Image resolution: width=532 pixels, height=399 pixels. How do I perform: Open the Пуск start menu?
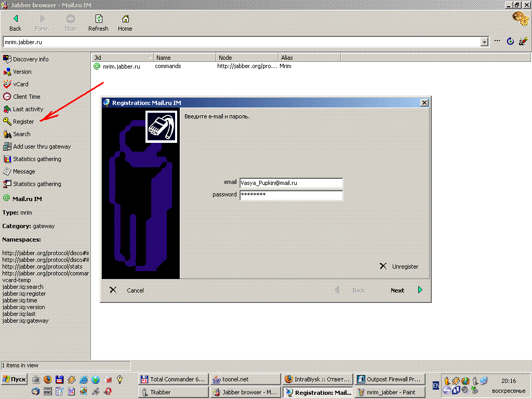(15, 379)
